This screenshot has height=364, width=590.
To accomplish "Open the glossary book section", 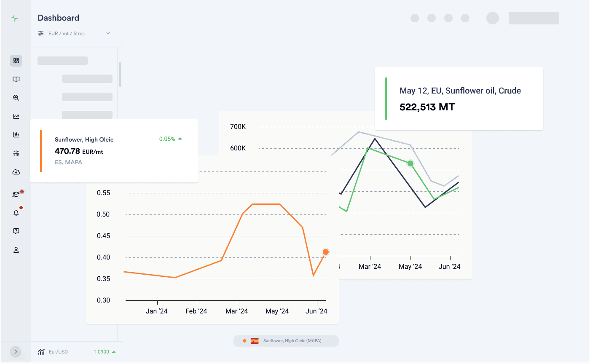I will tap(16, 79).
